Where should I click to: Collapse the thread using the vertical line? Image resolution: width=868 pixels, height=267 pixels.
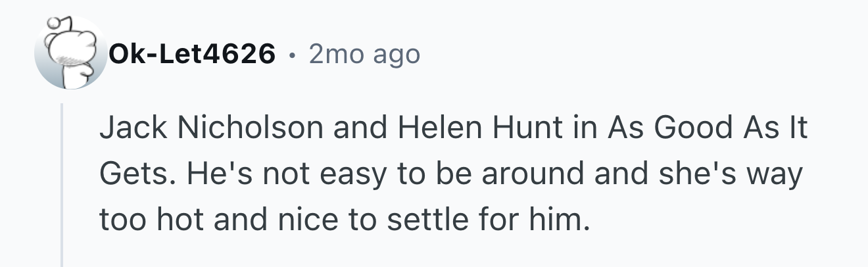click(62, 184)
